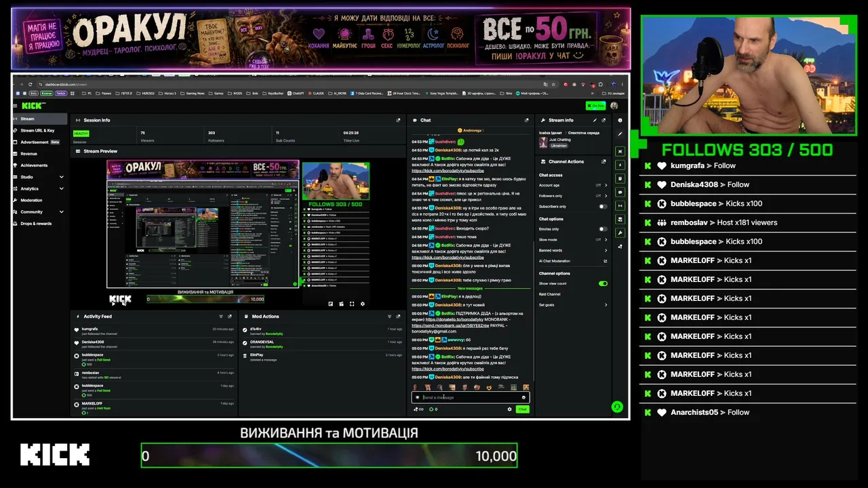Click the HEALTHY session status badge
The image size is (868, 488).
[x=81, y=134]
